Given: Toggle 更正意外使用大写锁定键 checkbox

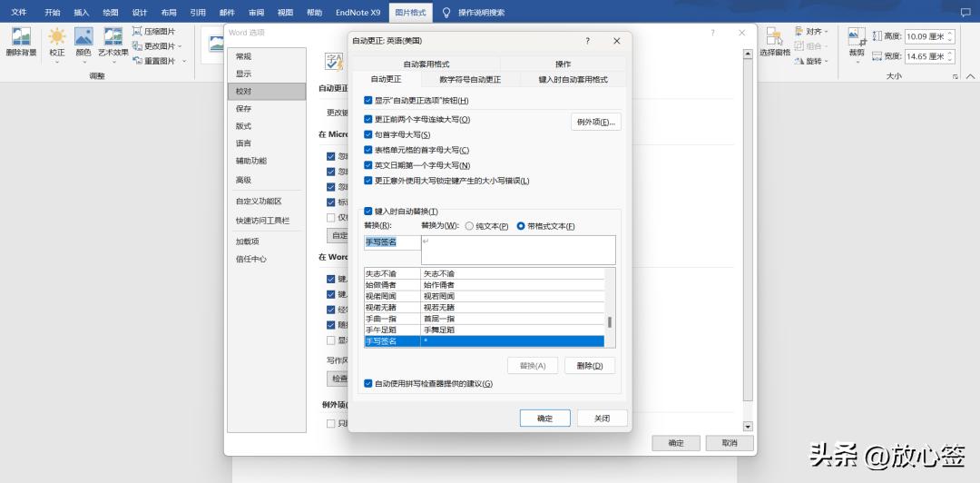Looking at the screenshot, I should coord(368,181).
